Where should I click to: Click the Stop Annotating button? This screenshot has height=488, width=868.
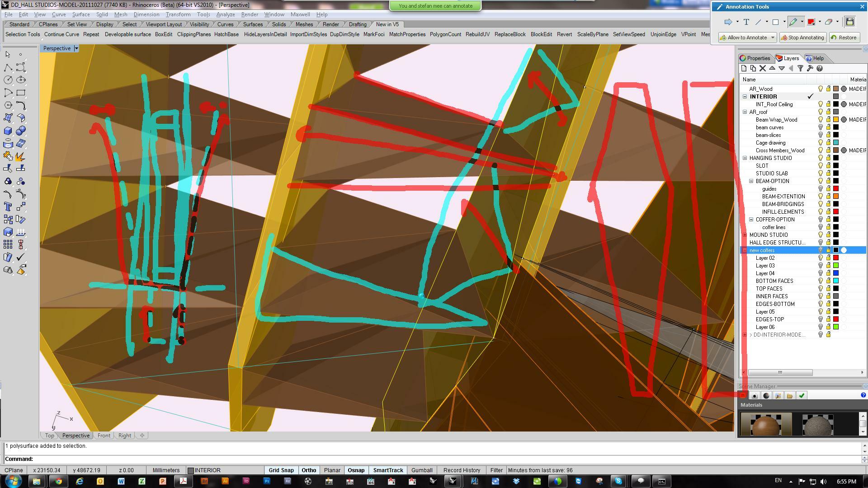click(x=802, y=38)
